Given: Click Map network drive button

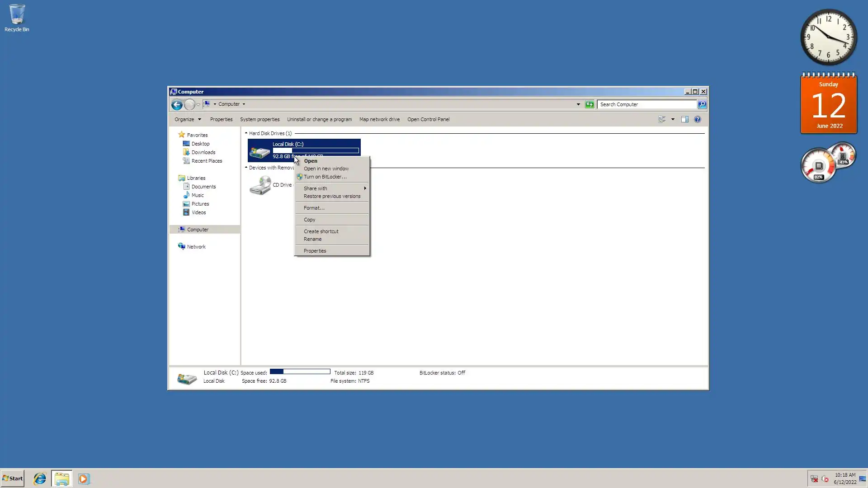Looking at the screenshot, I should tap(379, 119).
